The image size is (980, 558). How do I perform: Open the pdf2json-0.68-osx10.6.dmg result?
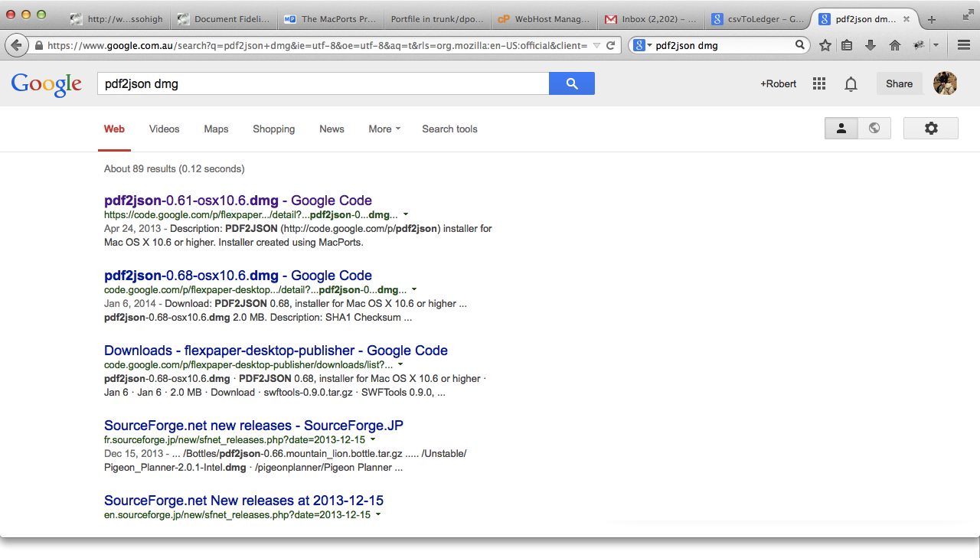[238, 276]
